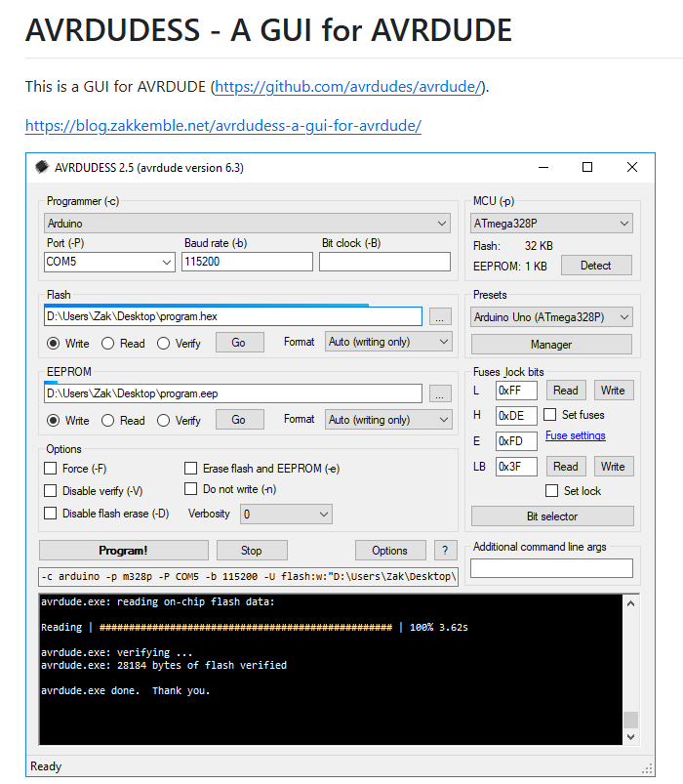This screenshot has width=683, height=784.
Task: Click '28184 bytes of flash verified' console line
Action: point(202,666)
